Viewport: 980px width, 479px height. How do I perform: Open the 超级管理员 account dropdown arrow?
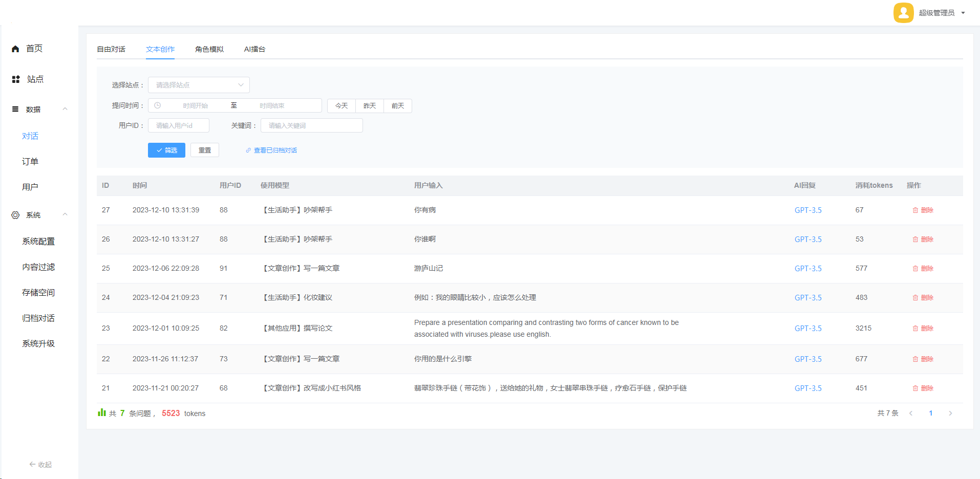(963, 13)
